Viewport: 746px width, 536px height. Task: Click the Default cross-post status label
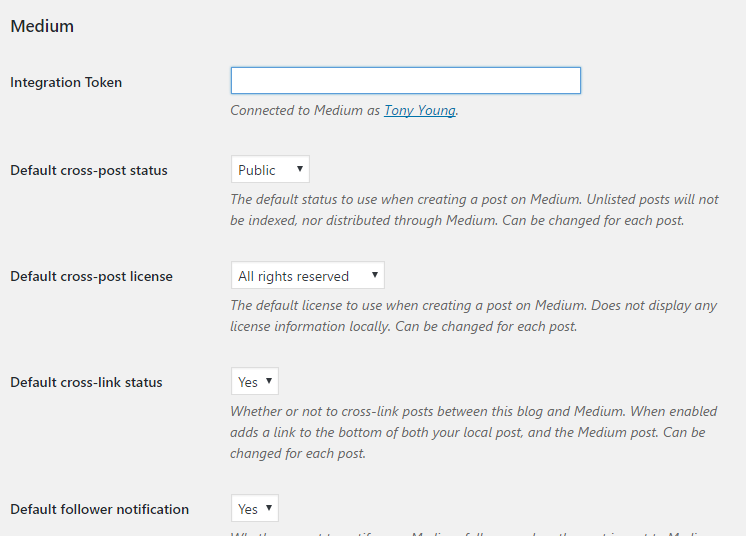pos(89,171)
